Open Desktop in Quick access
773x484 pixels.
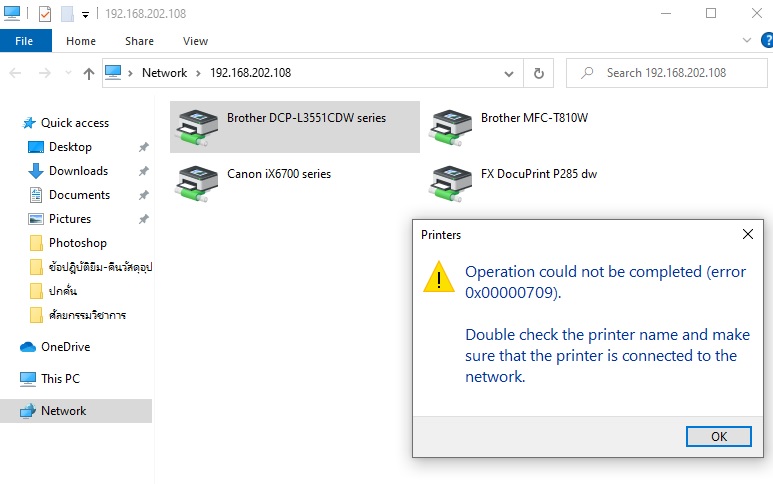point(70,147)
